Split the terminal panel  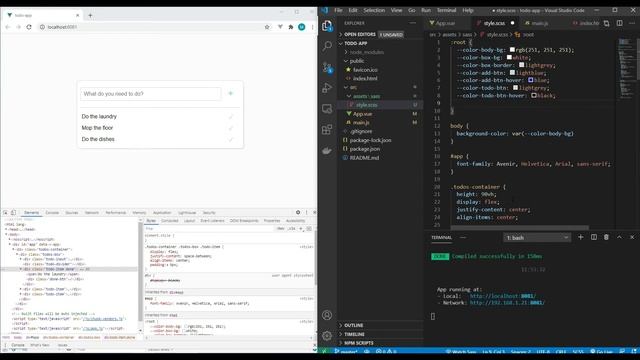593,237
